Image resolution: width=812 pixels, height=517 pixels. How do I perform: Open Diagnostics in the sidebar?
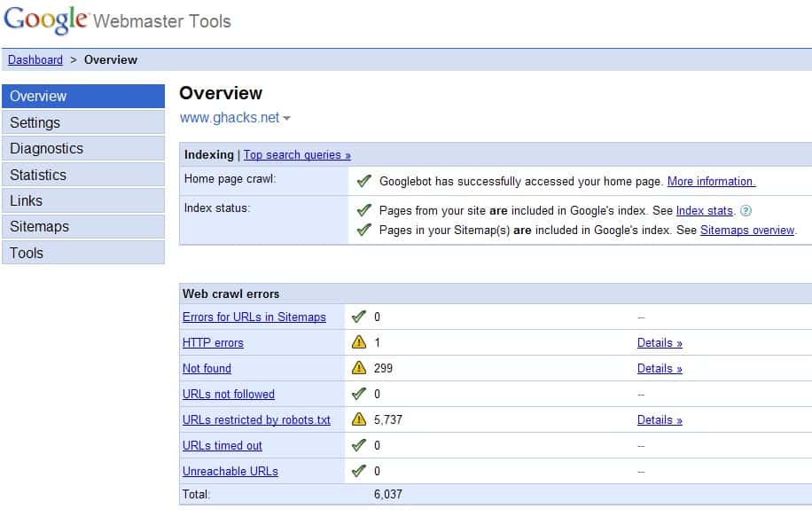83,149
